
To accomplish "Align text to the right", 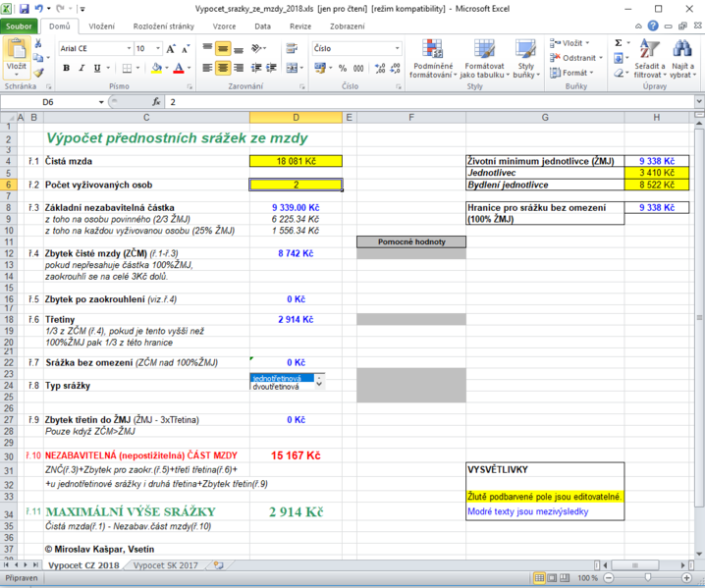I will click(239, 68).
